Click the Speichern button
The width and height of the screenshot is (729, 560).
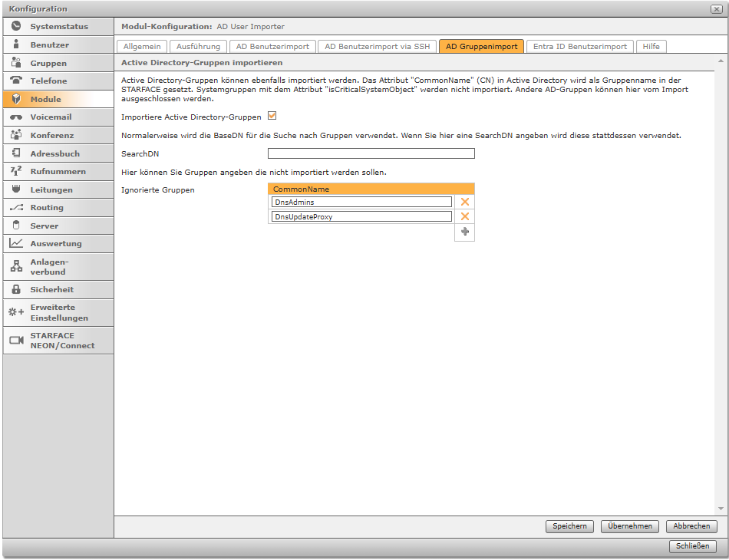pos(570,526)
